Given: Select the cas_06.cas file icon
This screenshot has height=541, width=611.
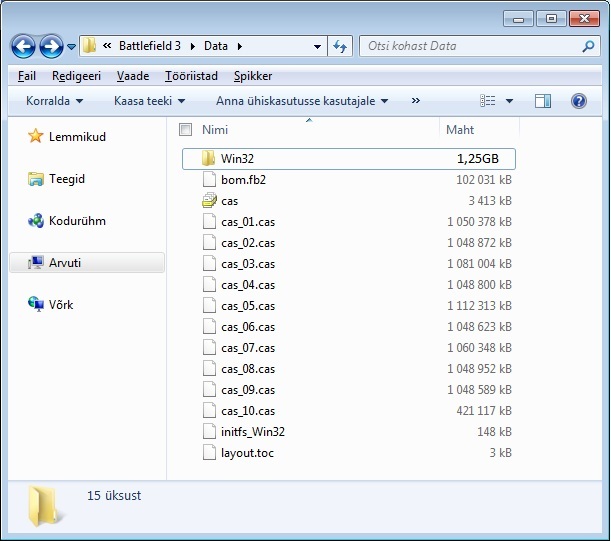Looking at the screenshot, I should (x=209, y=327).
